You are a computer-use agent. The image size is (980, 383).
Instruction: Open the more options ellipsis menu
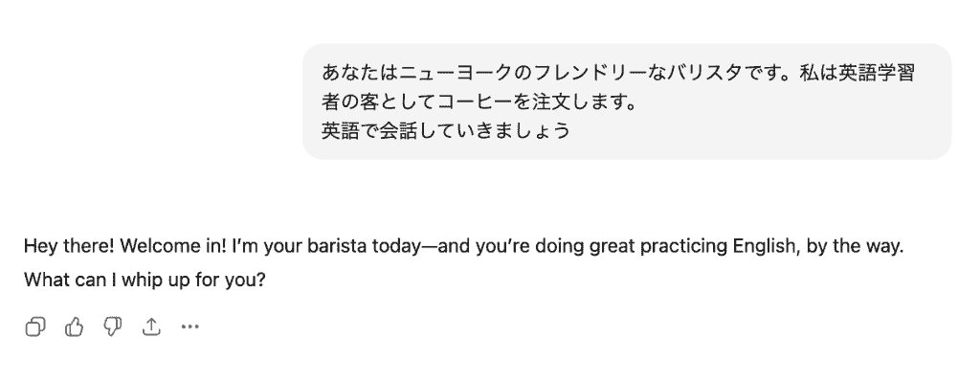189,327
